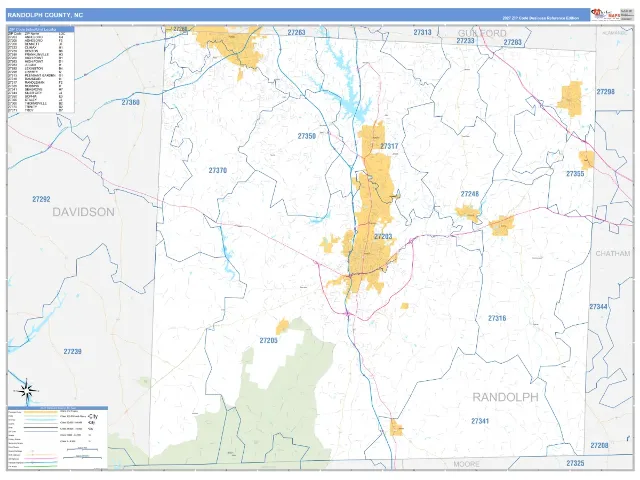Click ZIP code label 27355
This screenshot has height=480, width=640.
click(x=575, y=174)
